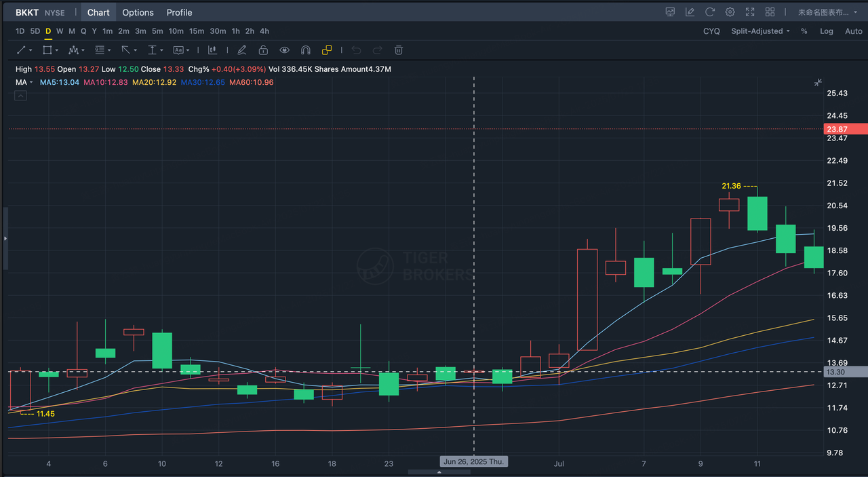This screenshot has height=477, width=868.
Task: Toggle Auto scale
Action: point(854,31)
